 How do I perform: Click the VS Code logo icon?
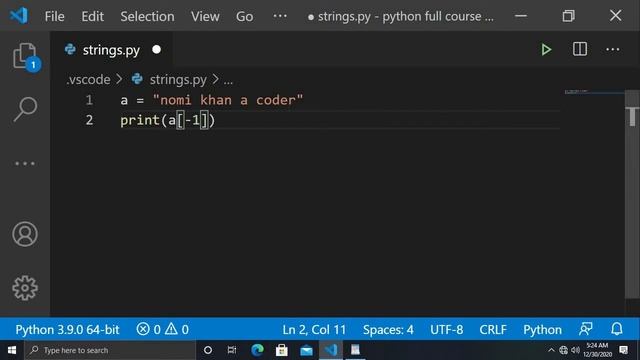tap(19, 16)
